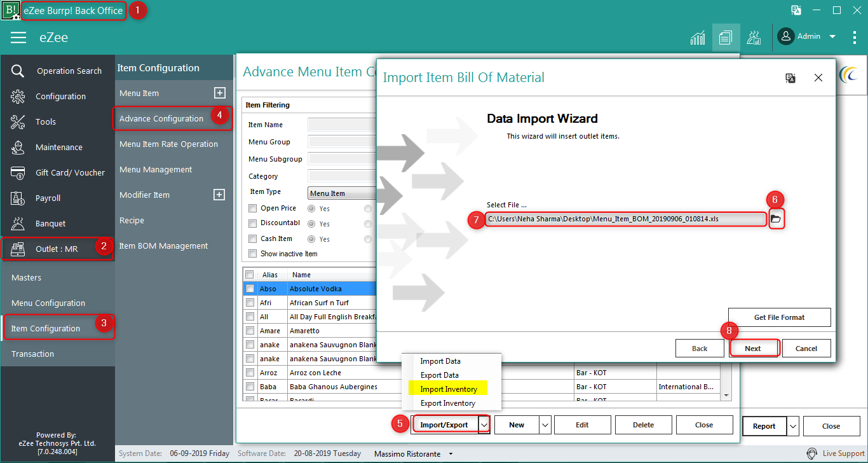
Task: Toggle Show inactive Item checkbox
Action: [252, 253]
